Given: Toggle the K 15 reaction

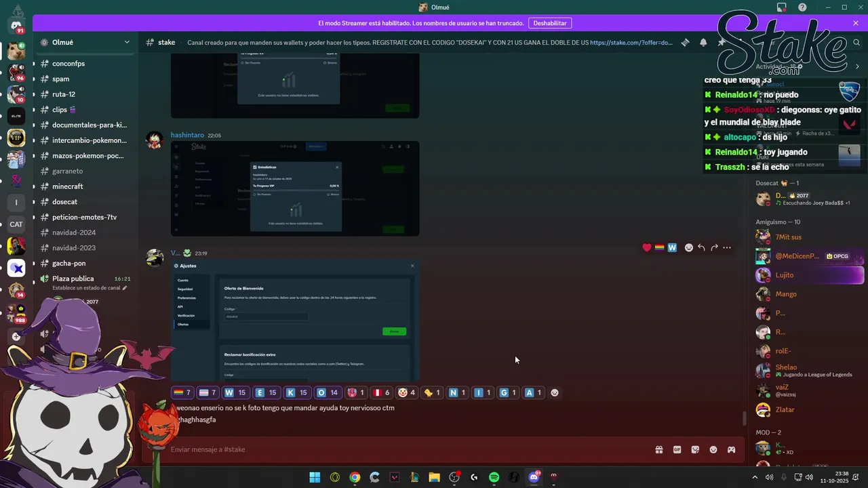Looking at the screenshot, I should (296, 392).
